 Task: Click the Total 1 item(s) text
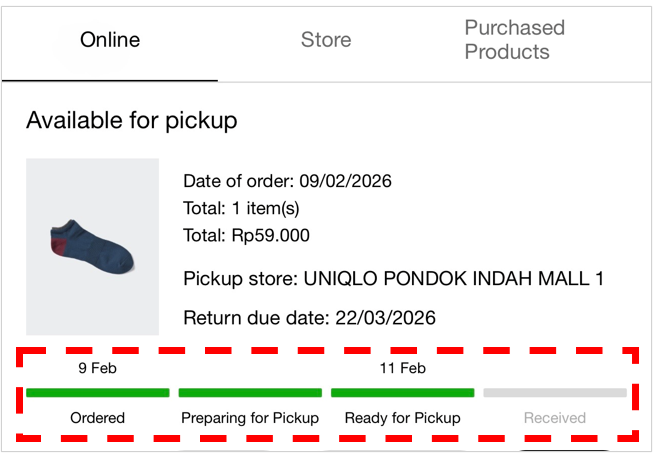tap(241, 208)
